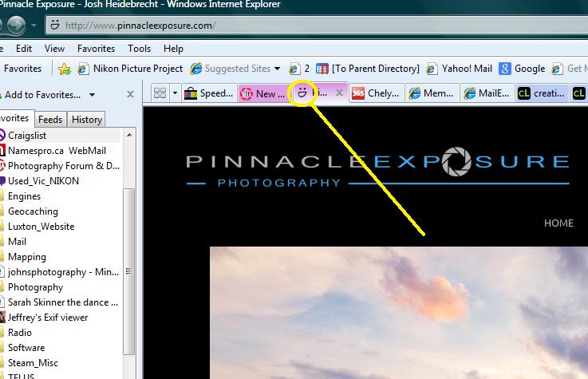
Task: Click the sunset sky banner photo
Action: click(399, 313)
